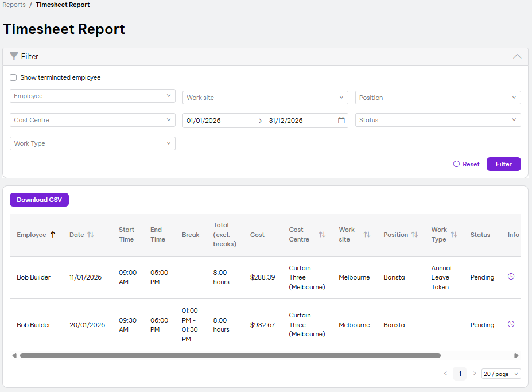This screenshot has width=532, height=392.
Task: Apply filters with Filter button
Action: (x=503, y=164)
